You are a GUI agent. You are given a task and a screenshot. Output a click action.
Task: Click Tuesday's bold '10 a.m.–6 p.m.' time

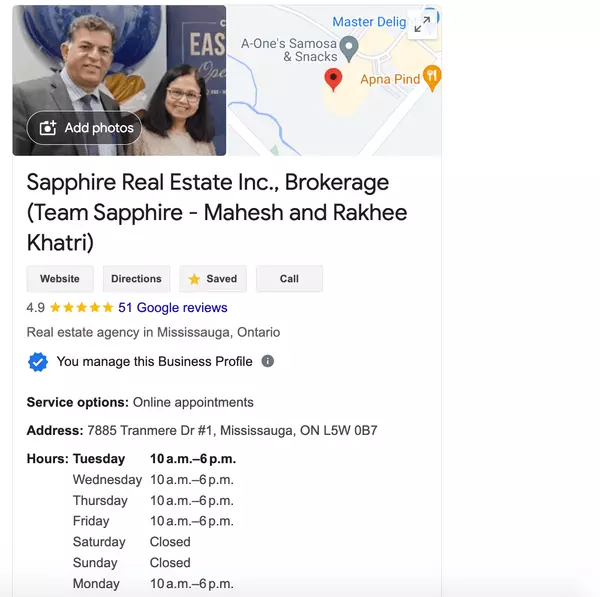point(193,458)
